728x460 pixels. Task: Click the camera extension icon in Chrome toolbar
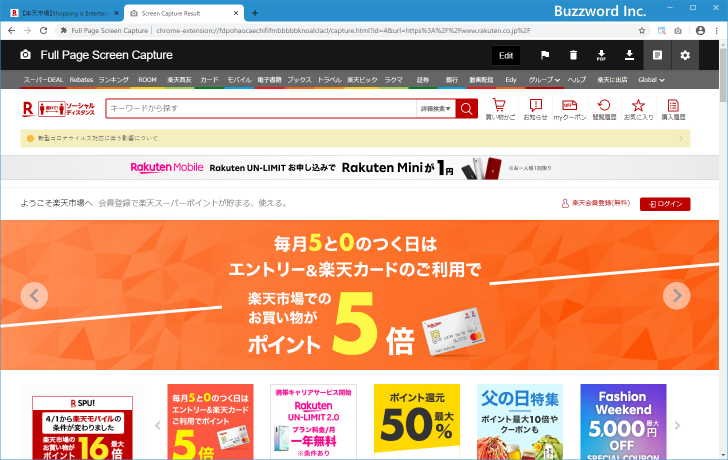(x=678, y=31)
